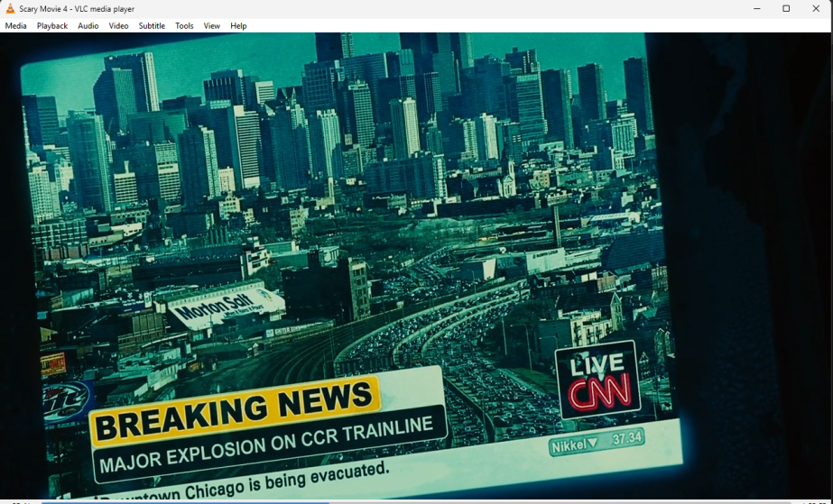833x504 pixels.
Task: Open the Subtitle menu
Action: pyautogui.click(x=152, y=25)
